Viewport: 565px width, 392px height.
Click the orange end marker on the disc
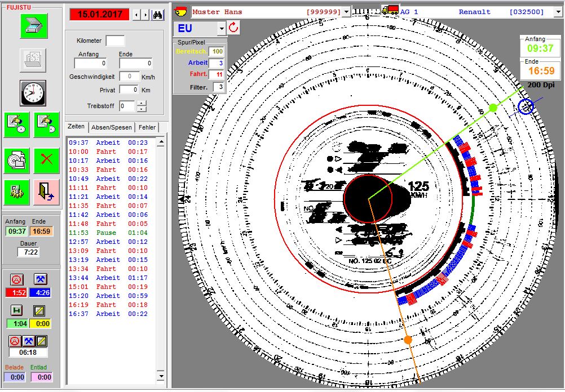[x=408, y=340]
